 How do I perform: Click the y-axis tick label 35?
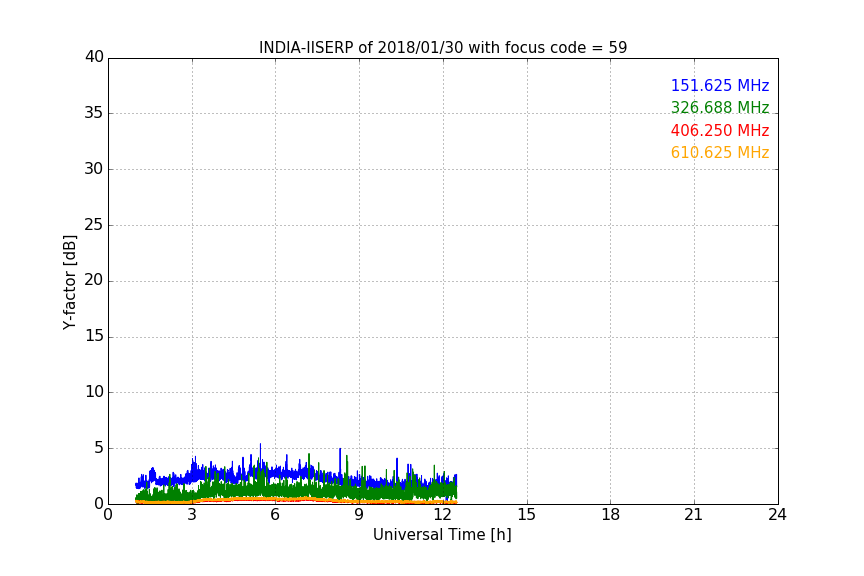coord(94,113)
